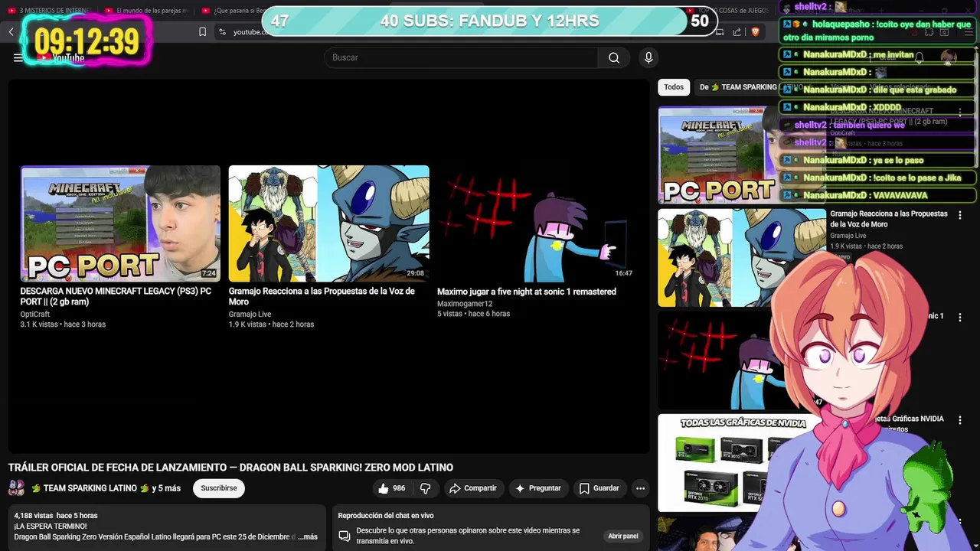Click the magnifier search button

tap(614, 57)
